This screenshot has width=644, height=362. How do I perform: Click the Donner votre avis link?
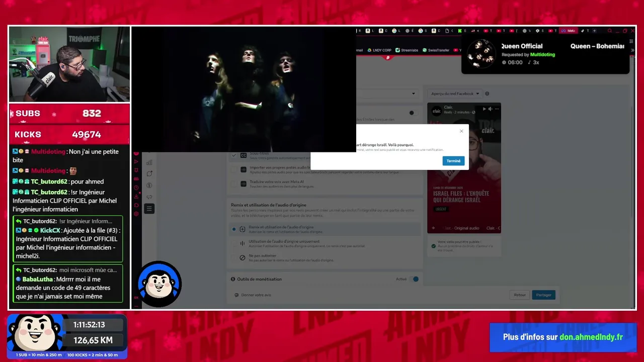[256, 295]
